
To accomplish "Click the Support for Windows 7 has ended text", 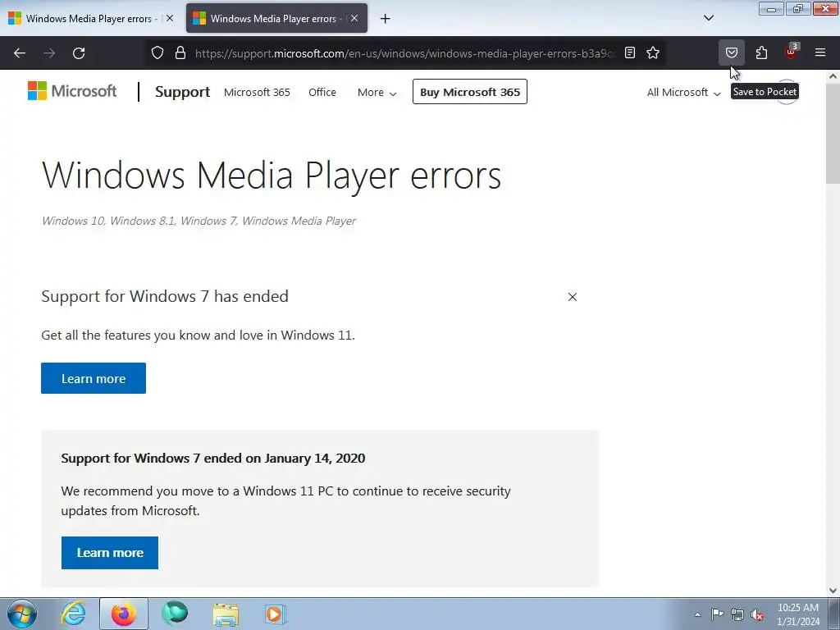I will click(x=165, y=296).
